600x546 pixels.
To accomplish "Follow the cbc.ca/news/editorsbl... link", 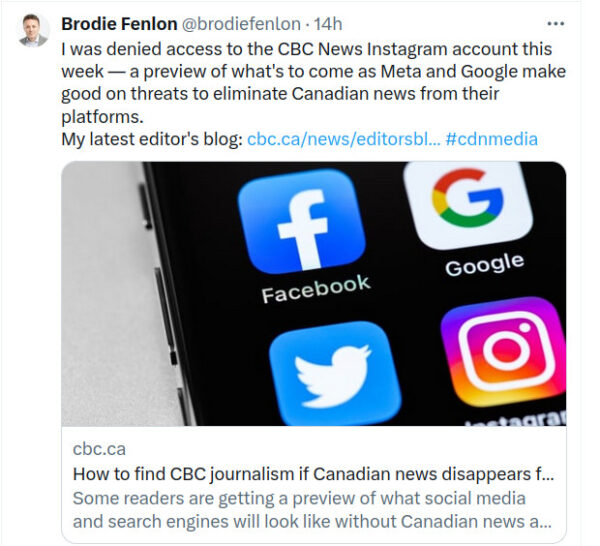I will [x=344, y=139].
